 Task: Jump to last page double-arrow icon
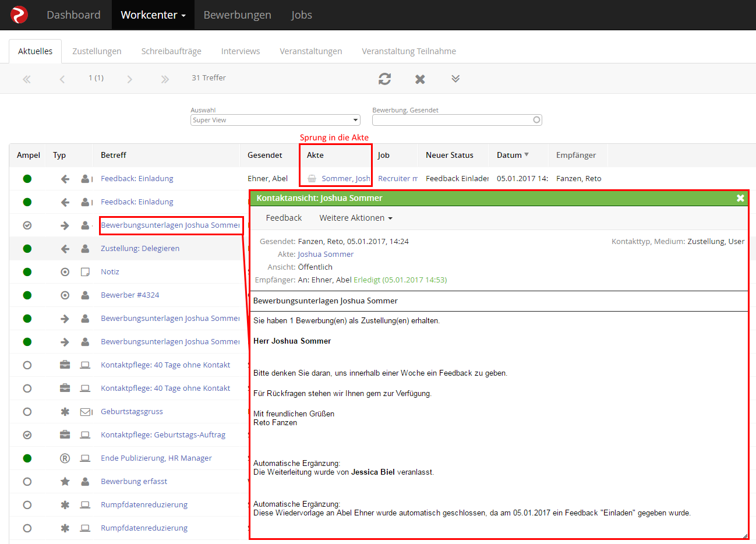(x=165, y=79)
